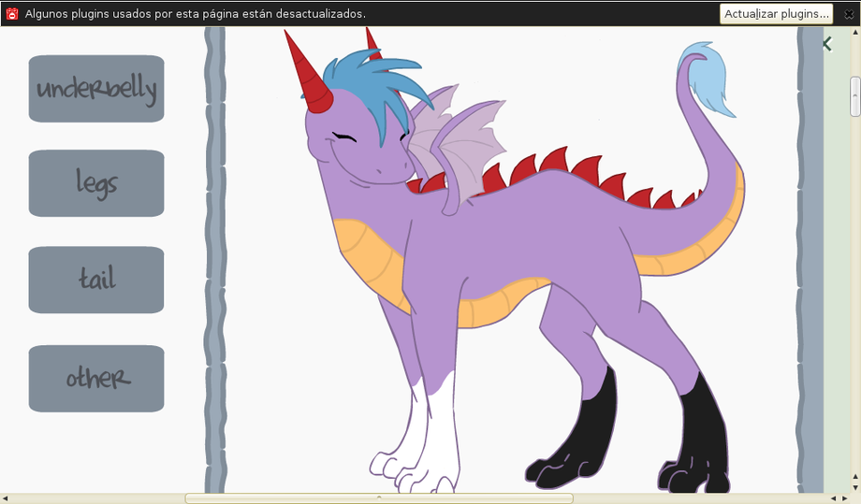Open the other options category
Image resolution: width=861 pixels, height=504 pixels.
[96, 379]
